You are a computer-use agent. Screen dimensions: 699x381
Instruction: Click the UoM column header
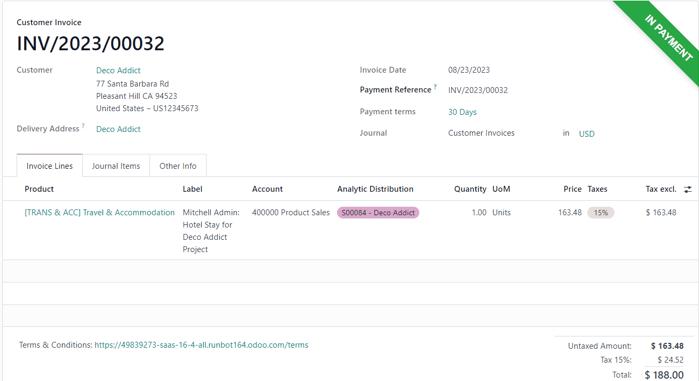501,189
